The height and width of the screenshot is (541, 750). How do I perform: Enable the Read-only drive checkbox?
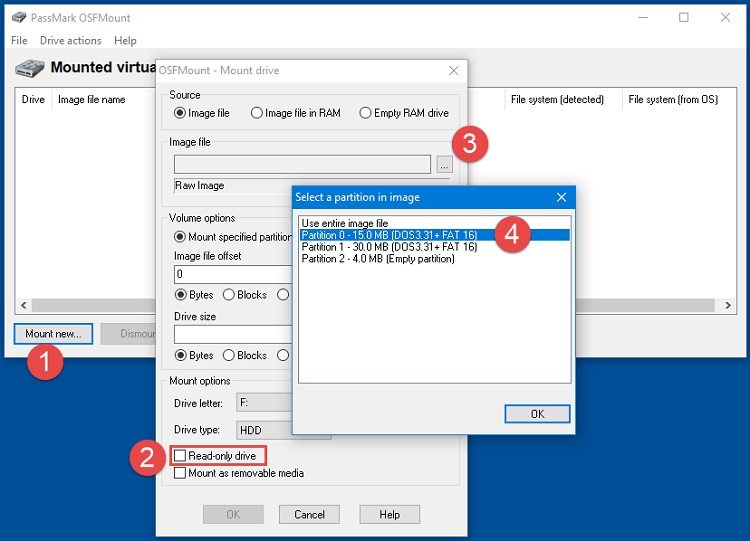pos(180,456)
